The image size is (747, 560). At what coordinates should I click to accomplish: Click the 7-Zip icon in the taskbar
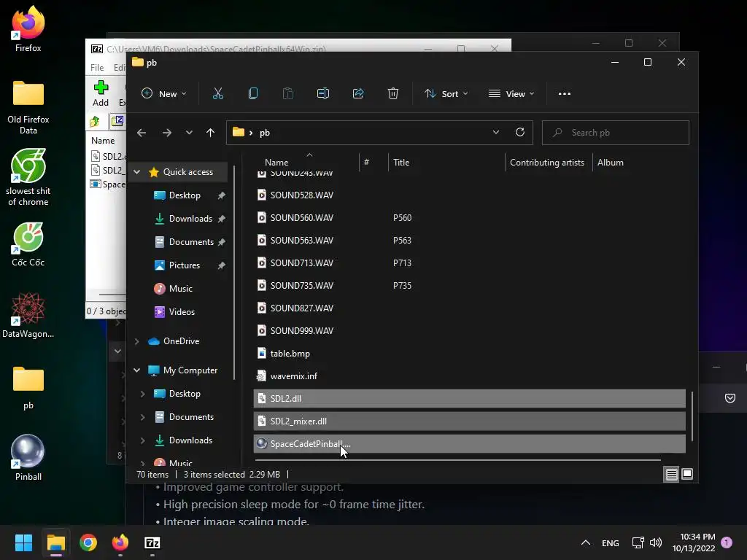(x=152, y=542)
